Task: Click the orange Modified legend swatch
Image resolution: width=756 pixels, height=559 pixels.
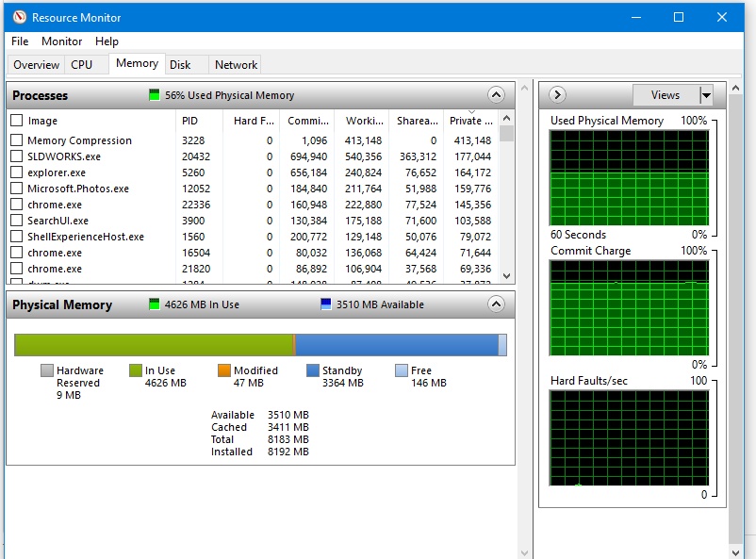Action: pos(224,370)
